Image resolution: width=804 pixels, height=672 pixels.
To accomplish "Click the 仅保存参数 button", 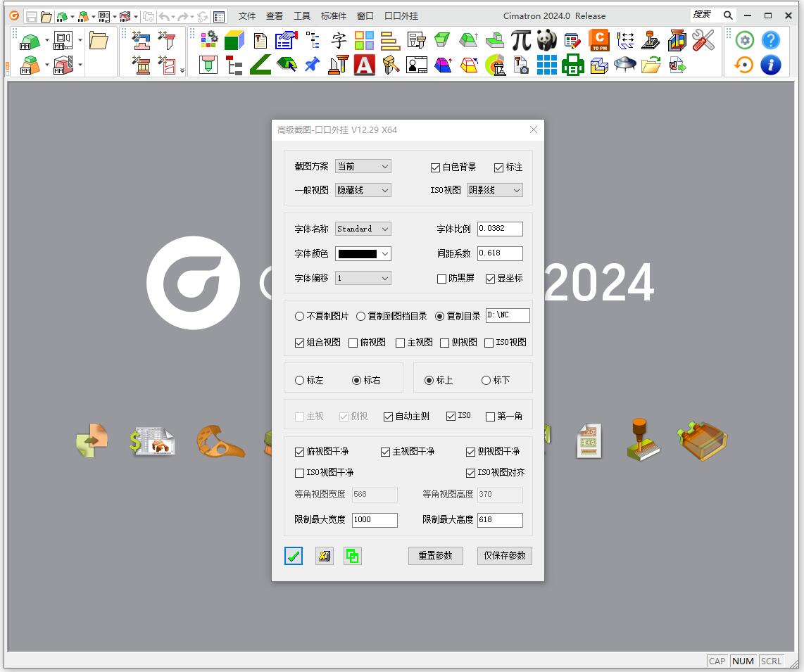I will (x=504, y=555).
